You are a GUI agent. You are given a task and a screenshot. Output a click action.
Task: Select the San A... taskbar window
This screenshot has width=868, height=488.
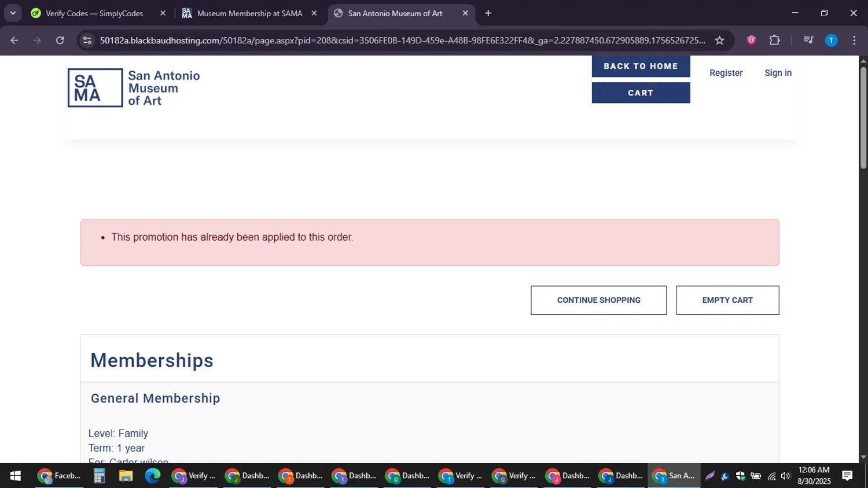(x=674, y=476)
